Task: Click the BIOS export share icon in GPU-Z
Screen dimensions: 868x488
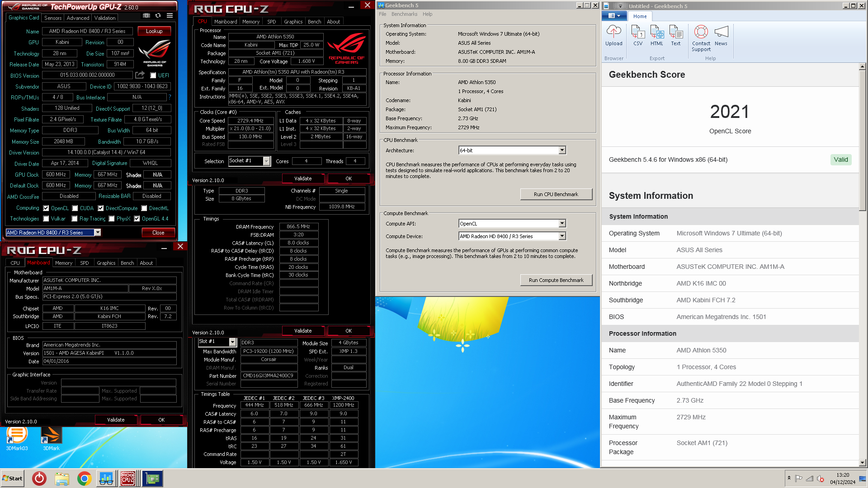Action: (140, 75)
